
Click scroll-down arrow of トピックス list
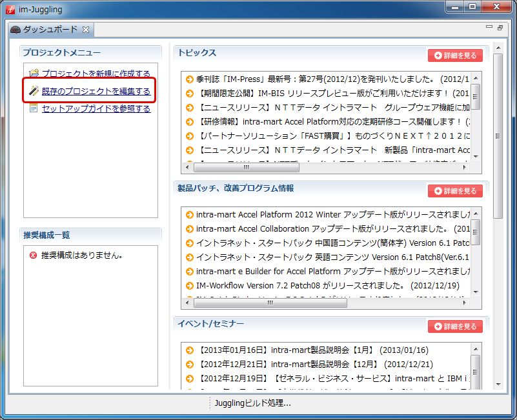pos(476,157)
